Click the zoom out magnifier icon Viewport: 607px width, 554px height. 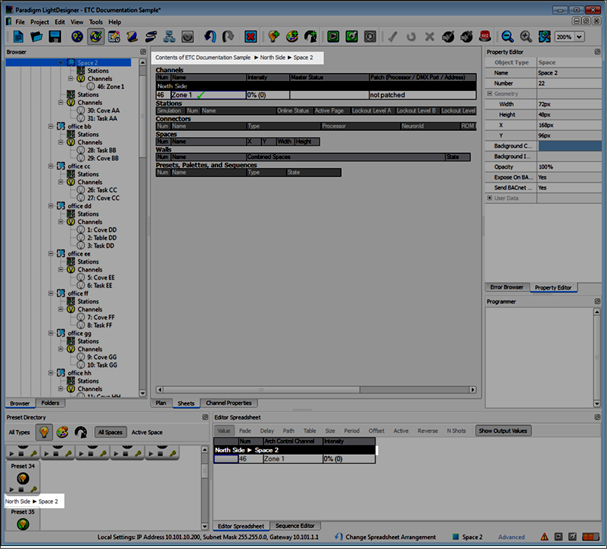tap(508, 37)
